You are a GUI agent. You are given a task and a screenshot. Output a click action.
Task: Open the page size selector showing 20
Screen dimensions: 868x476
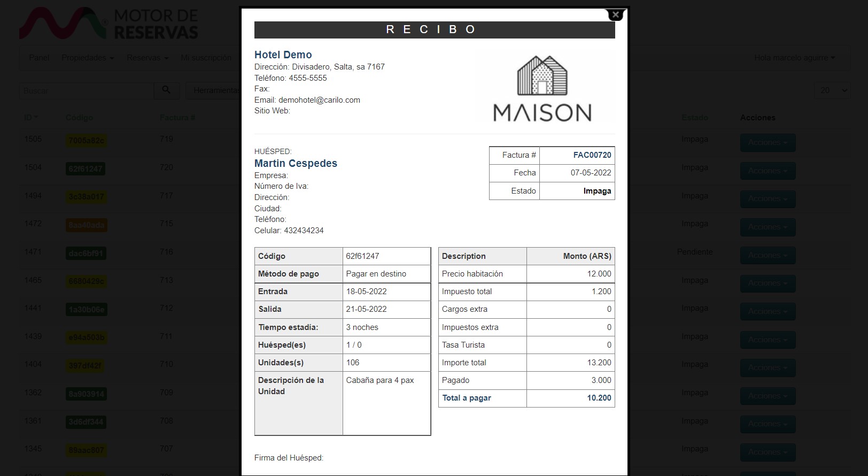[832, 90]
